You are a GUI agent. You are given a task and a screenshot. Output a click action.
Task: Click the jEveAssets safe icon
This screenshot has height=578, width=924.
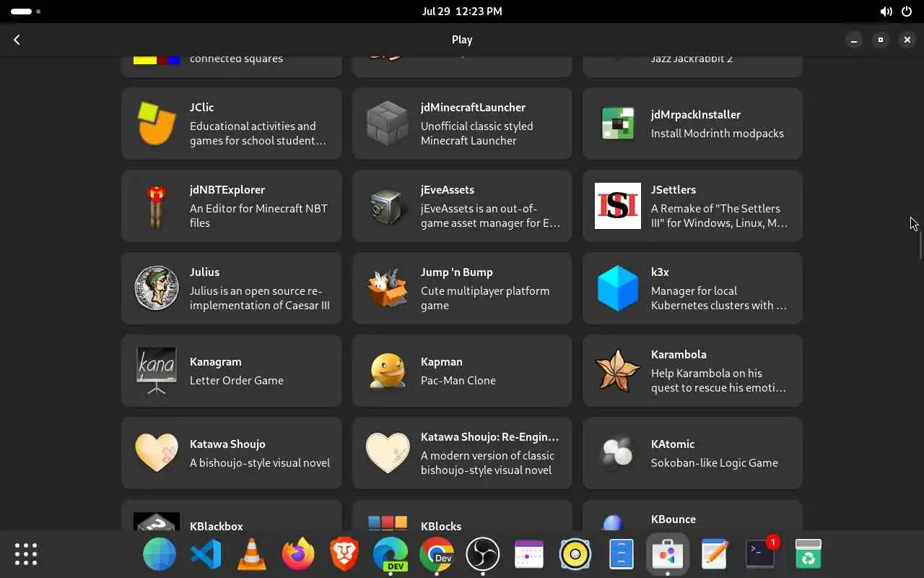(388, 207)
